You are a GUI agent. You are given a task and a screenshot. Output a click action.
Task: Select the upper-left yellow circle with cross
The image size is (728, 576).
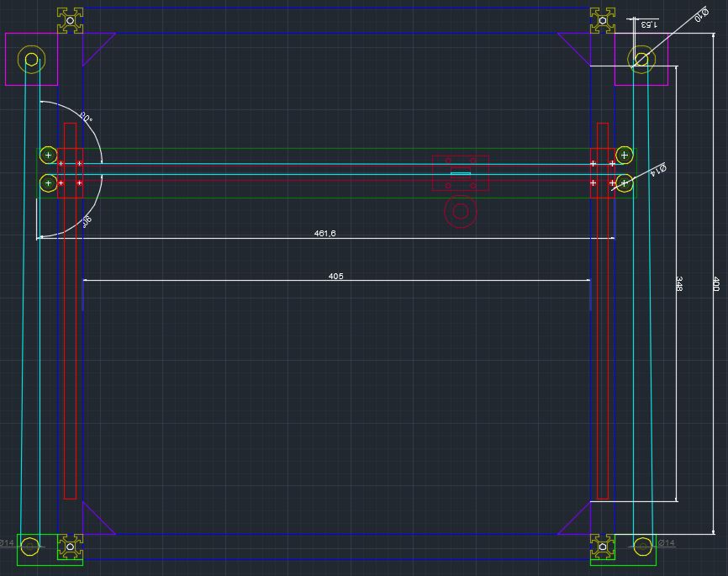pyautogui.click(x=48, y=155)
